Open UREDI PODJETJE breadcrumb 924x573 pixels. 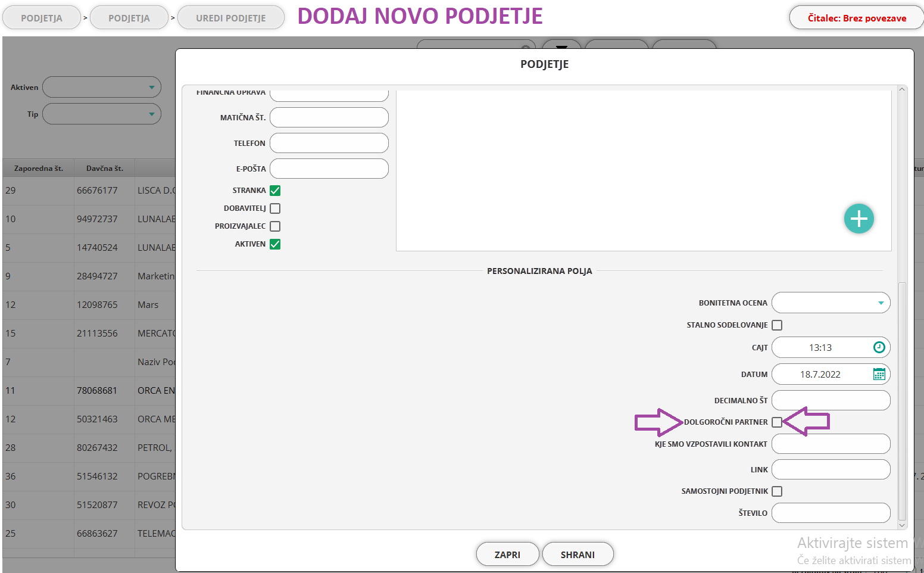click(x=231, y=18)
